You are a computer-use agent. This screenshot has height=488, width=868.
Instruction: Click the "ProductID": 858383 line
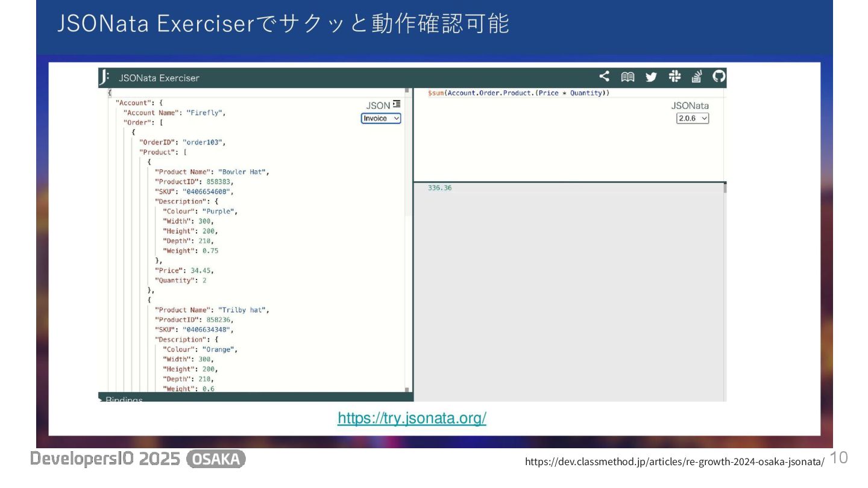coord(194,181)
